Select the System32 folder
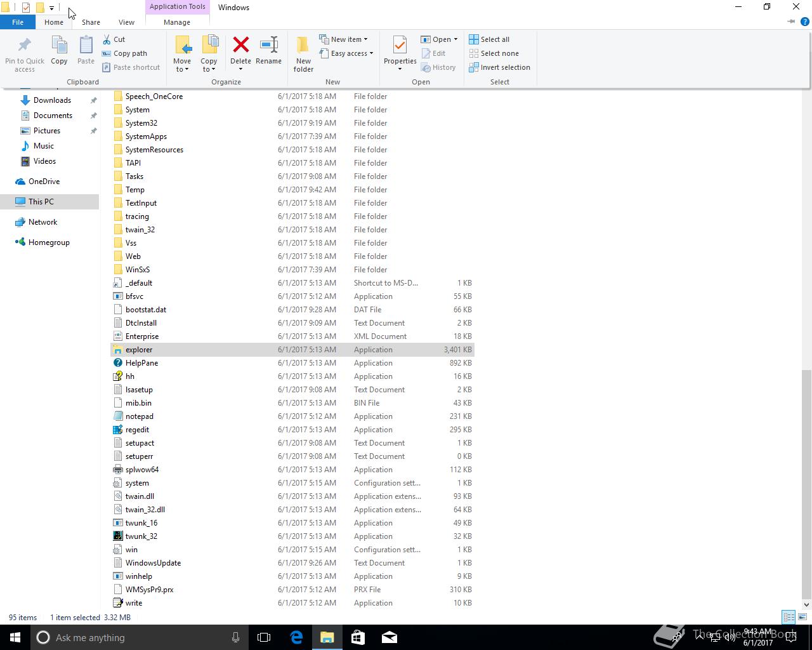 point(292,123)
